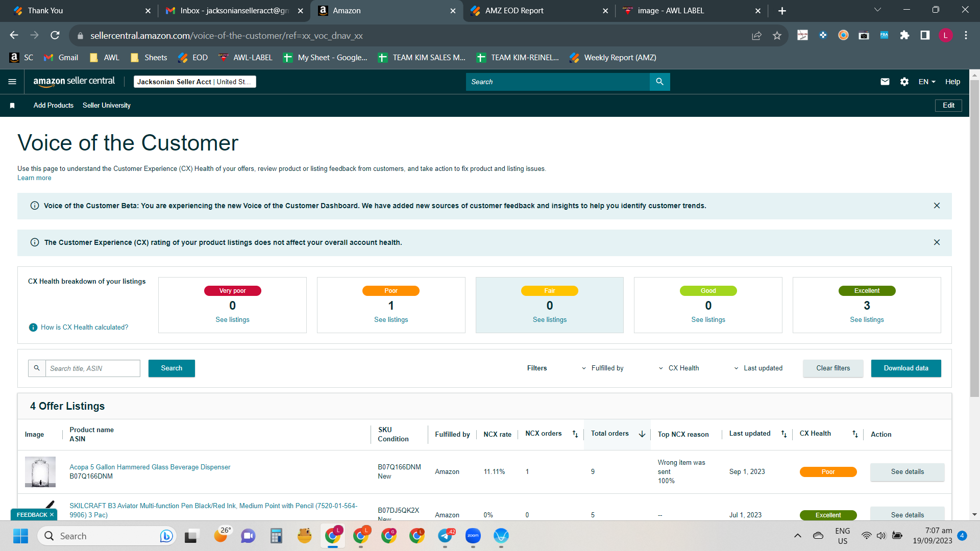Dismiss the Voice of the Customer Beta banner
This screenshot has width=980, height=551.
tap(937, 206)
